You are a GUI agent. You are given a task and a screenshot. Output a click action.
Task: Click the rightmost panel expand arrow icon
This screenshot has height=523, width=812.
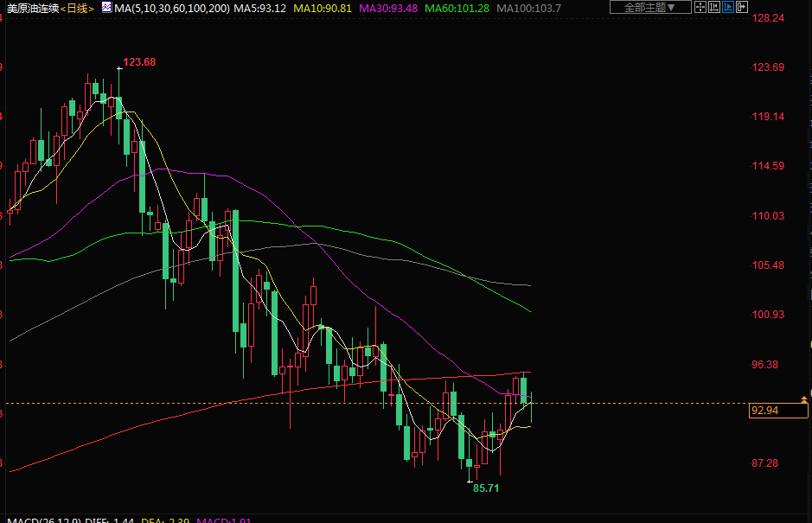click(742, 8)
